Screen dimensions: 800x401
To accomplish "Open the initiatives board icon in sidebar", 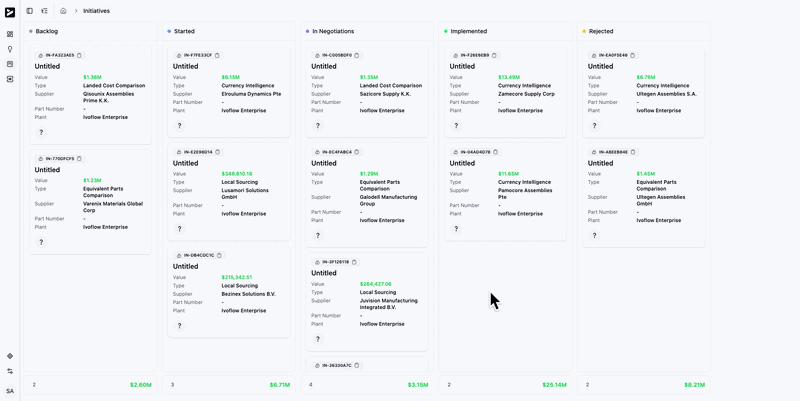I will click(x=10, y=64).
